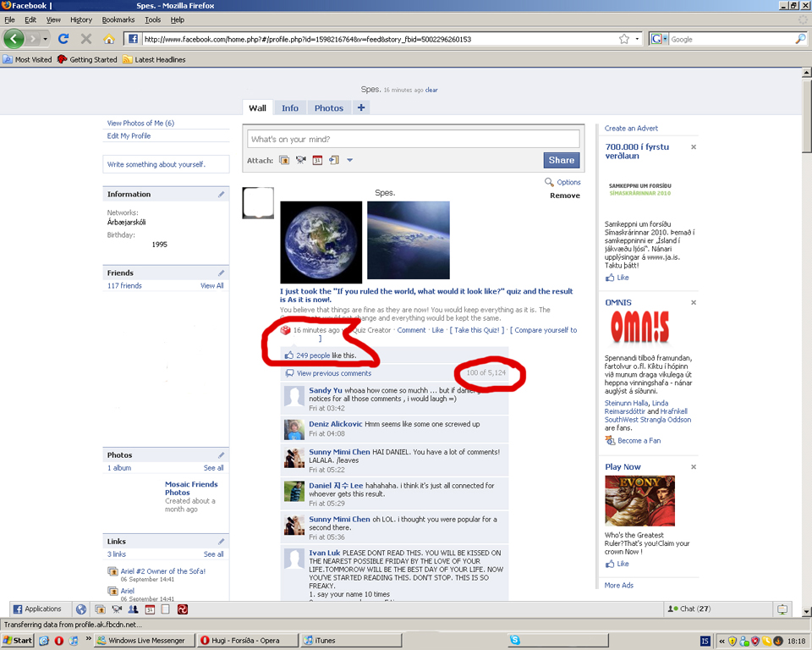Screen dimensions: 812x650
Task: Open View Photos of Me (6)
Action: pos(140,124)
